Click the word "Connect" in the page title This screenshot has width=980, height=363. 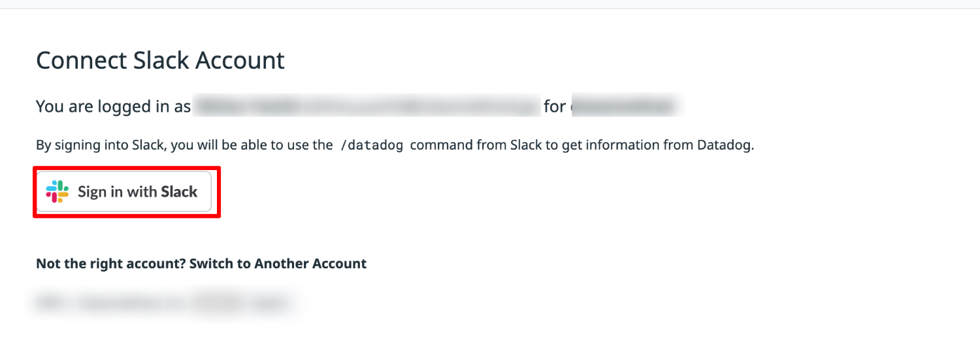[x=80, y=60]
